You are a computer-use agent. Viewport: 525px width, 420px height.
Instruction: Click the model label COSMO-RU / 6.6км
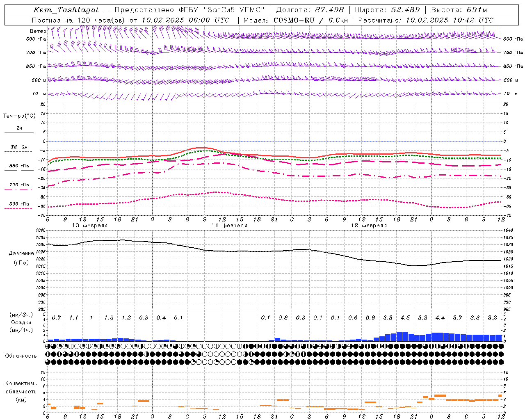pos(310,20)
